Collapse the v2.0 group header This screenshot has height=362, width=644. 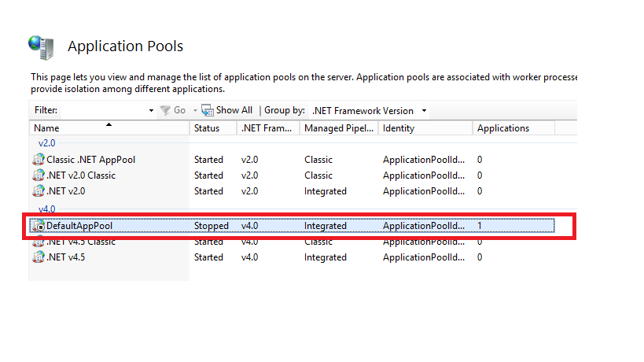(47, 143)
